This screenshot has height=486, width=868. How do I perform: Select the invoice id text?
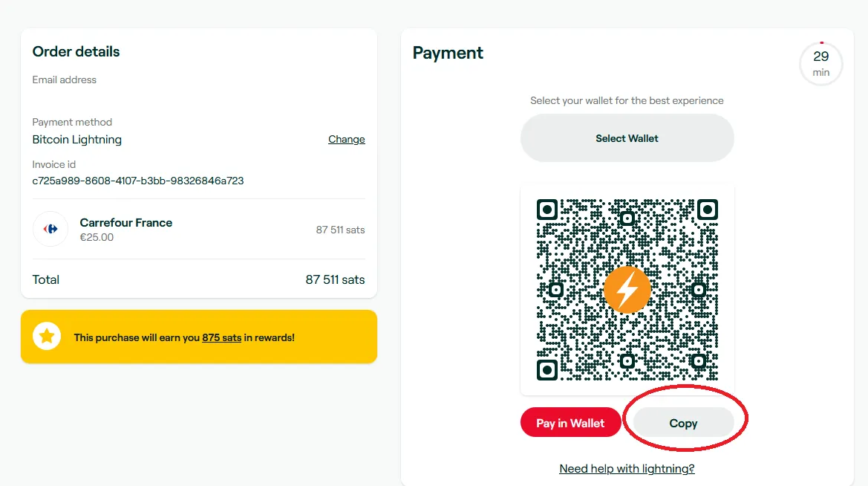click(138, 181)
